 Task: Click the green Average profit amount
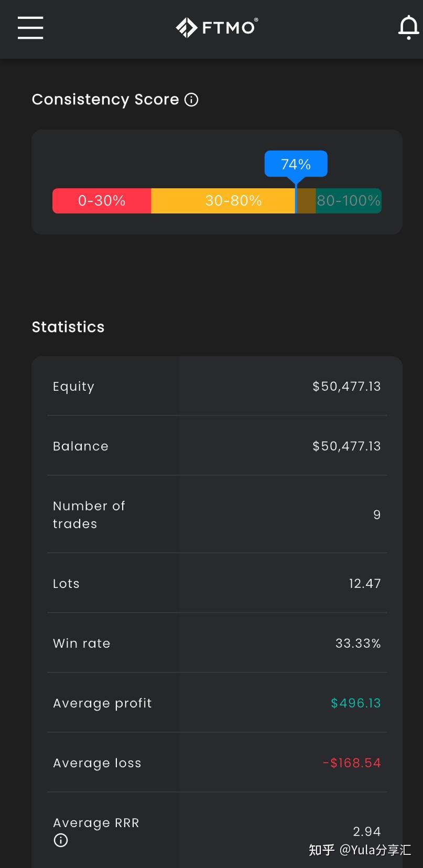355,703
